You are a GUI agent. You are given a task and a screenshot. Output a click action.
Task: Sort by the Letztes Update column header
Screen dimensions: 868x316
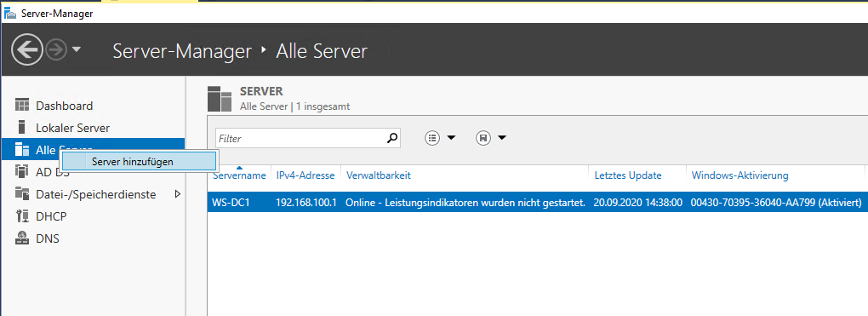pos(628,175)
